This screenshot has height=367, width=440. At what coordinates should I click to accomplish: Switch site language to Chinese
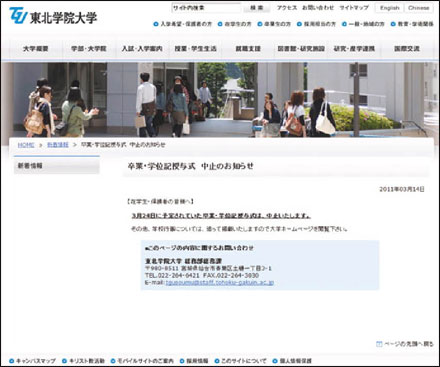click(x=419, y=8)
